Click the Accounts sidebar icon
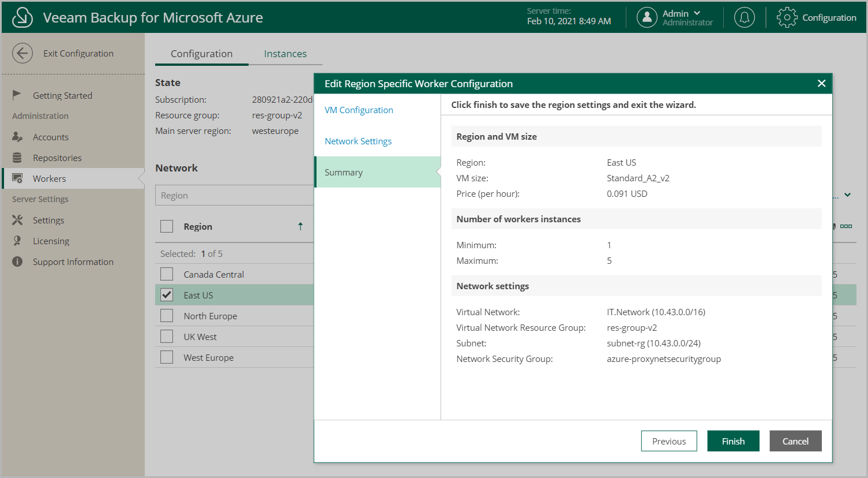 tap(17, 137)
